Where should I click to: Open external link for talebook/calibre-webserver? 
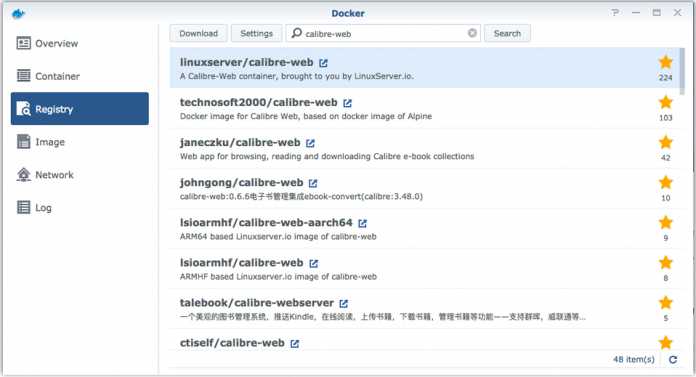tap(344, 303)
